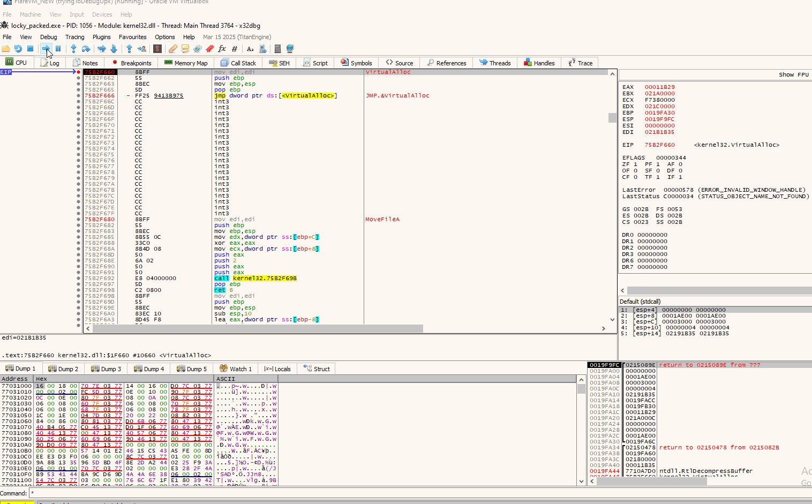The image size is (812, 504).
Task: Click the Intermodular calls toolbar icon
Action: 262,49
